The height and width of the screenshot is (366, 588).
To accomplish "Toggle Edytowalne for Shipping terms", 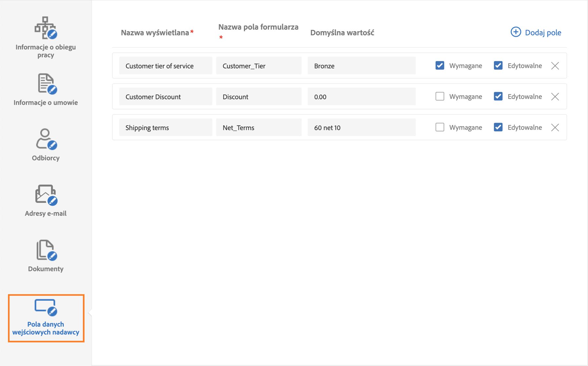I will [x=498, y=127].
